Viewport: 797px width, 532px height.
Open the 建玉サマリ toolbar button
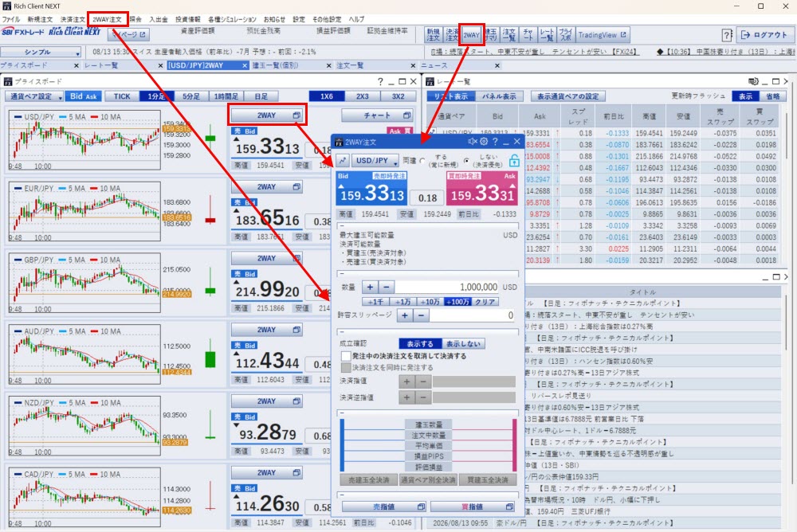point(490,35)
